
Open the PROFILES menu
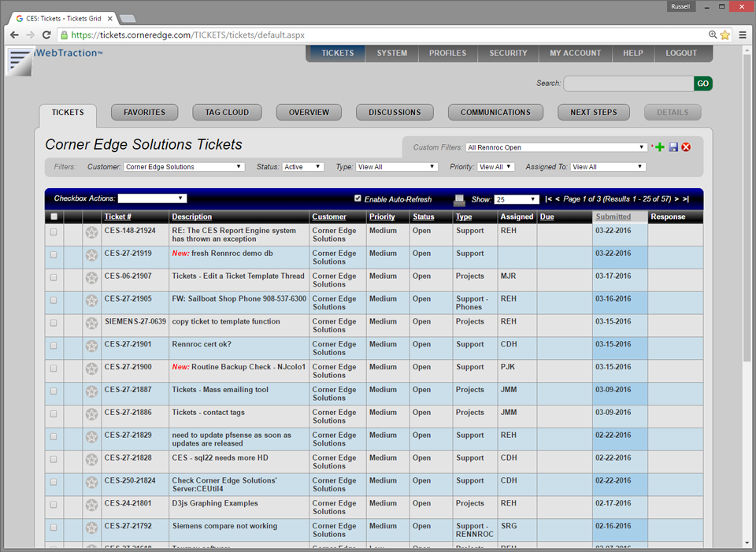(447, 53)
